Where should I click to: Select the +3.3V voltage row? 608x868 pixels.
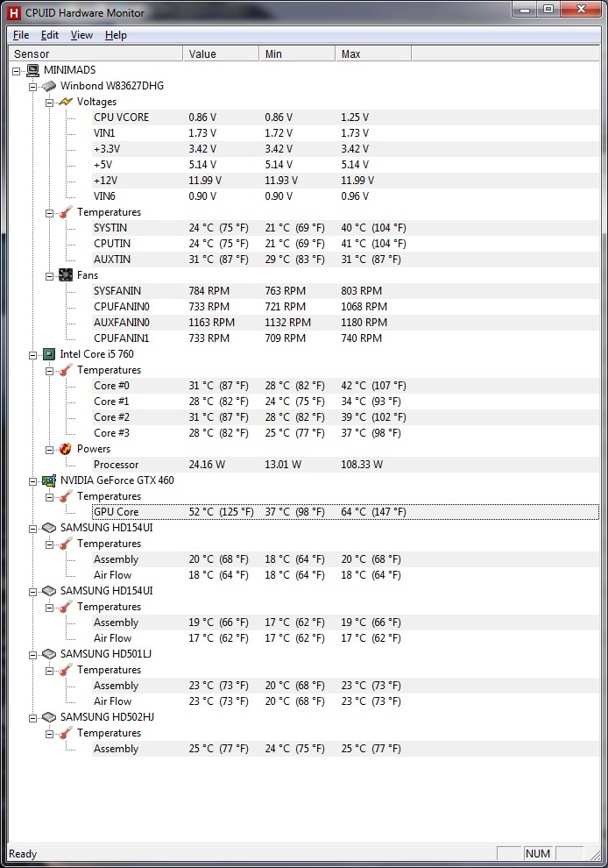345,149
